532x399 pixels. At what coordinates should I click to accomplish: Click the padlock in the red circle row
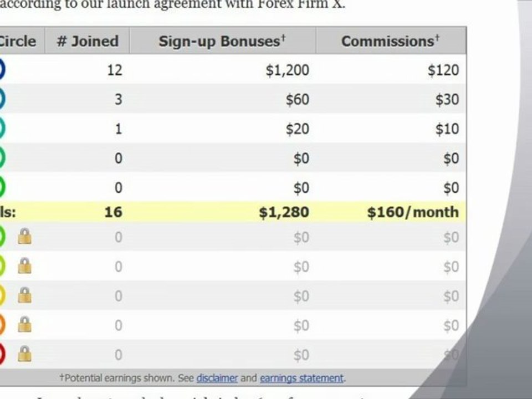(x=24, y=354)
